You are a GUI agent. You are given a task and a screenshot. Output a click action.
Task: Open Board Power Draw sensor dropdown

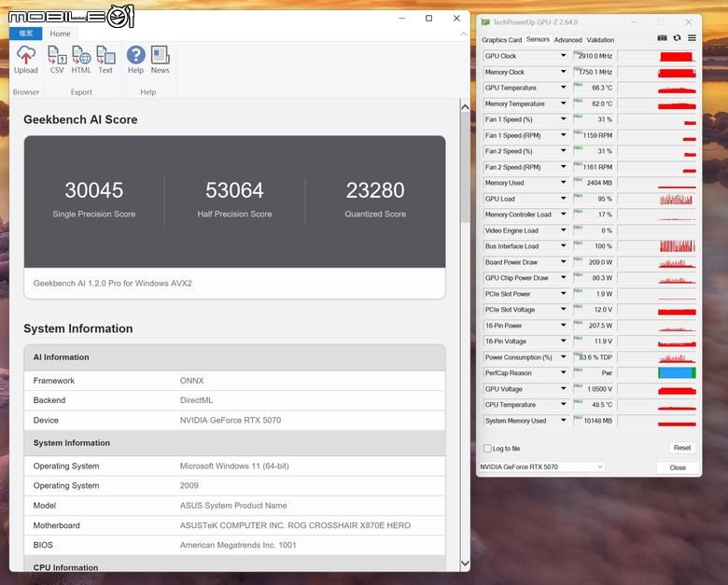[563, 262]
